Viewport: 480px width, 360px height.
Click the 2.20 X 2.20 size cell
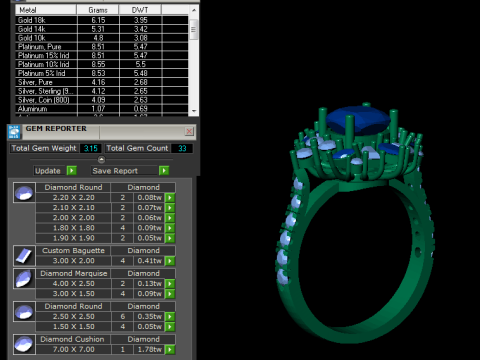(73, 198)
